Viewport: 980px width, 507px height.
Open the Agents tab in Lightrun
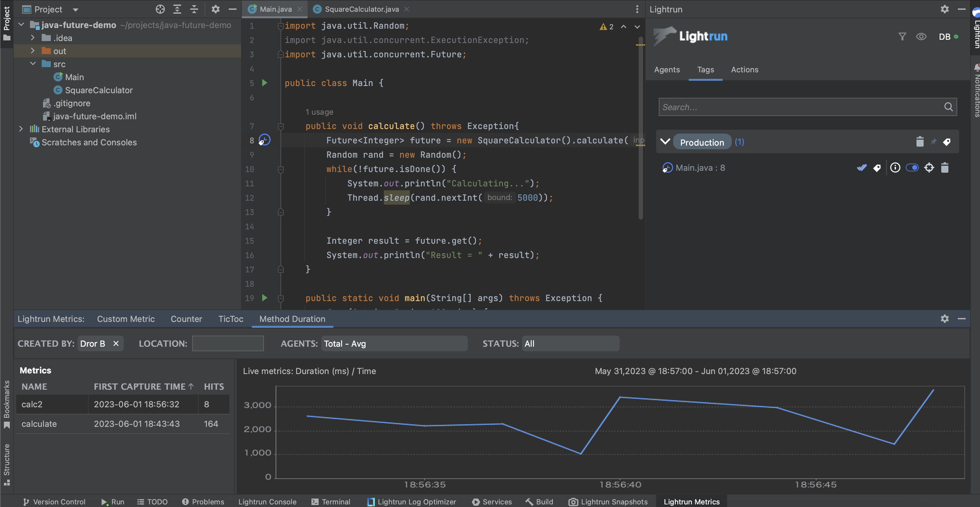click(667, 70)
